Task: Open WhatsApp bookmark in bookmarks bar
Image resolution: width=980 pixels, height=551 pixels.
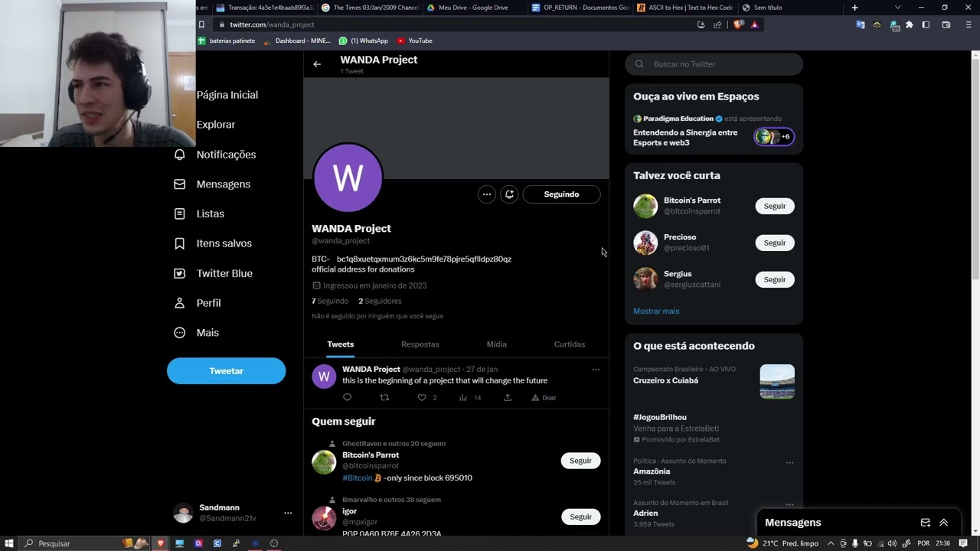Action: click(364, 41)
